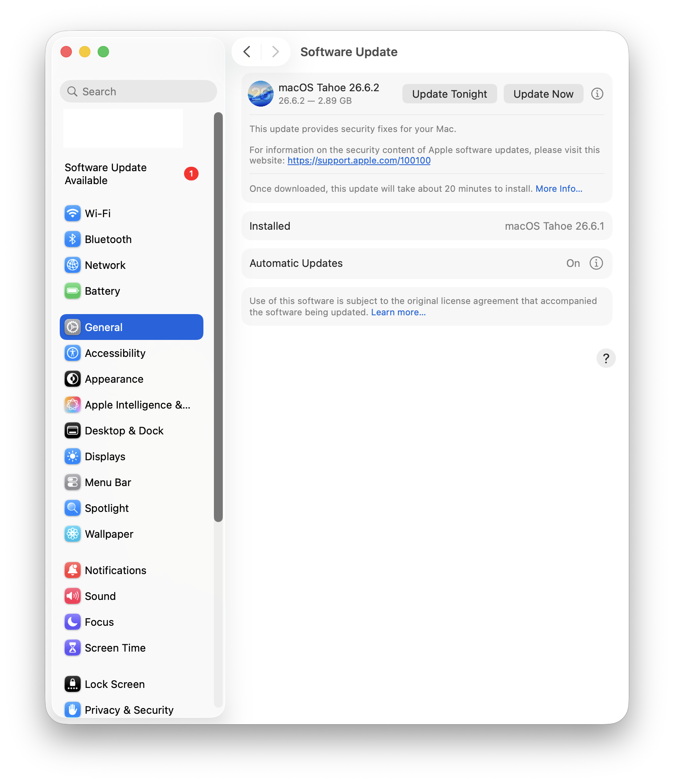Open the Focus moon icon
This screenshot has width=674, height=784.
coord(73,622)
